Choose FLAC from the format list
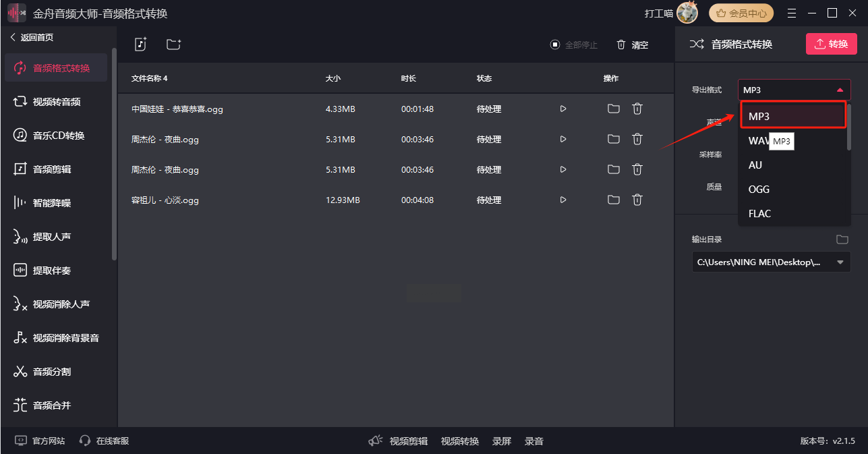Viewport: 868px width, 454px height. [x=793, y=213]
